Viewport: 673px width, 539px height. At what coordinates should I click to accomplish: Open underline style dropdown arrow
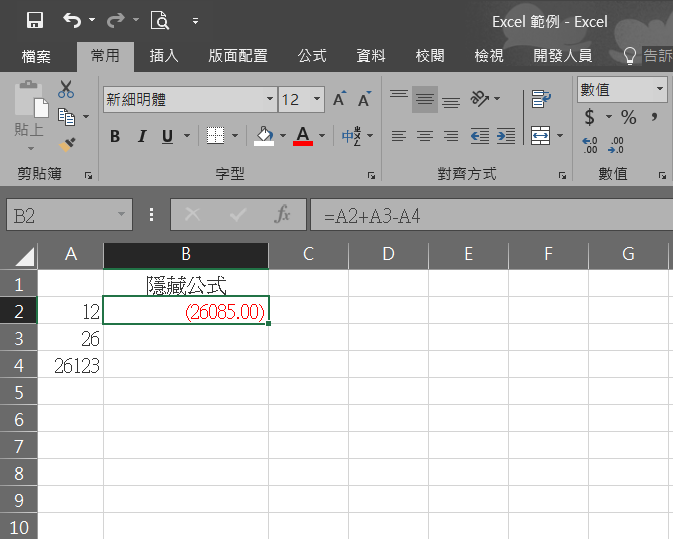pos(187,136)
